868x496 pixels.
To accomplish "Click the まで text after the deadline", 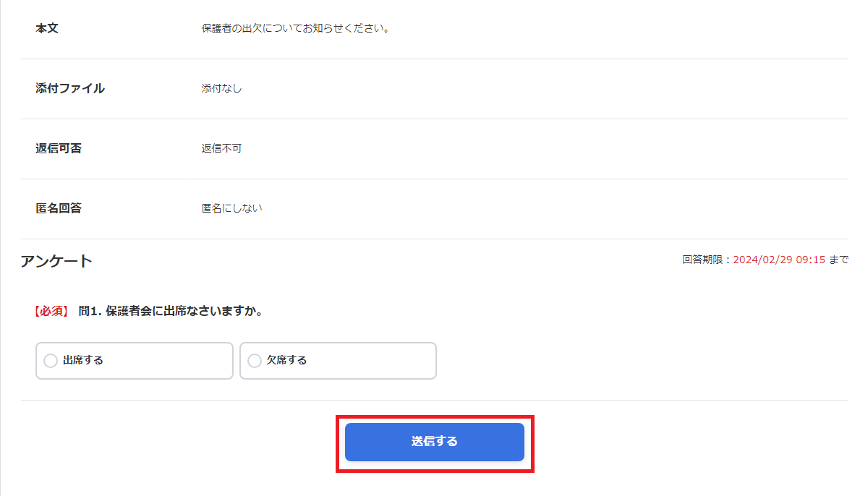I will (839, 260).
